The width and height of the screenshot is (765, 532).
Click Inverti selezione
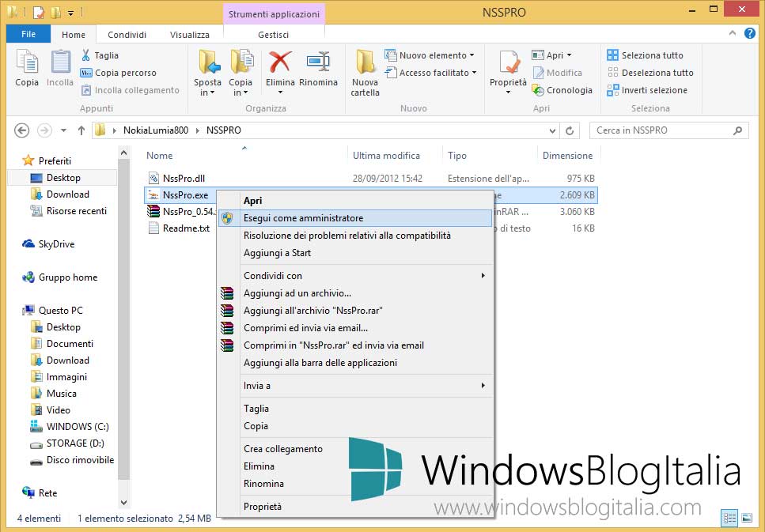click(647, 90)
